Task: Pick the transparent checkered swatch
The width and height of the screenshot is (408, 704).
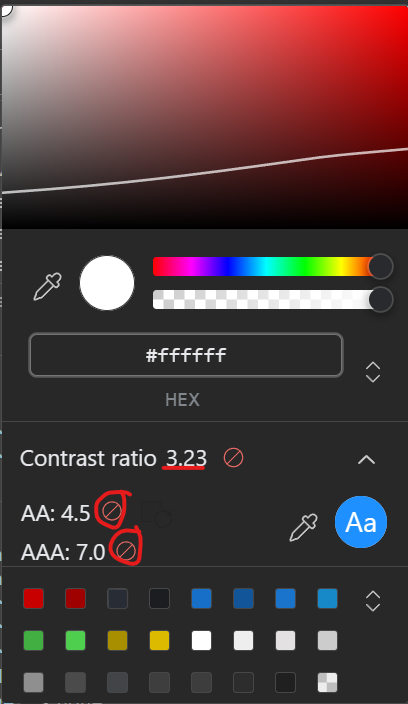Action: (x=328, y=682)
